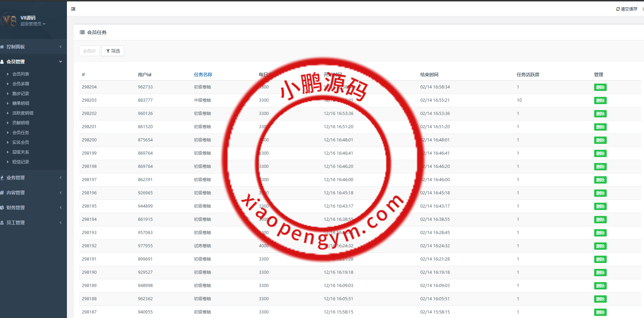
Task: Expand the 控制面板 sidebar menu
Action: tap(31, 47)
